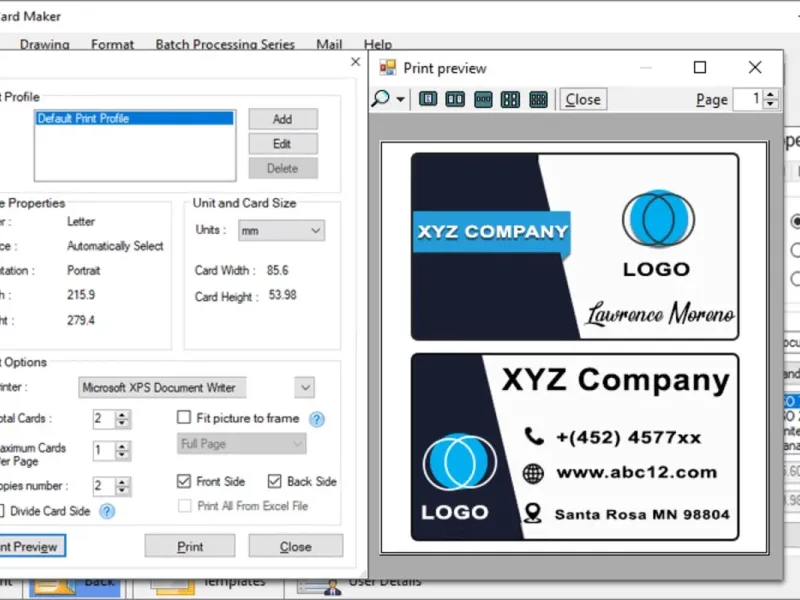The width and height of the screenshot is (800, 600).
Task: Select the two-page layout icon
Action: pos(455,98)
